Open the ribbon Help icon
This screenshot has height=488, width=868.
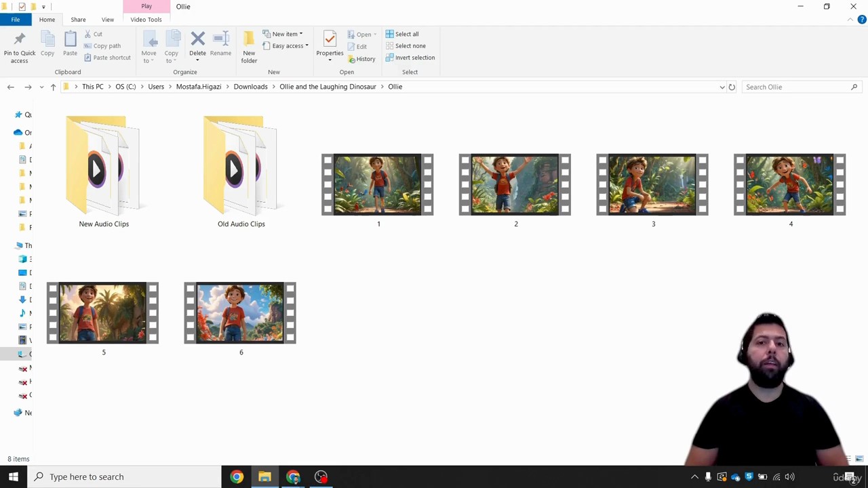coord(862,20)
